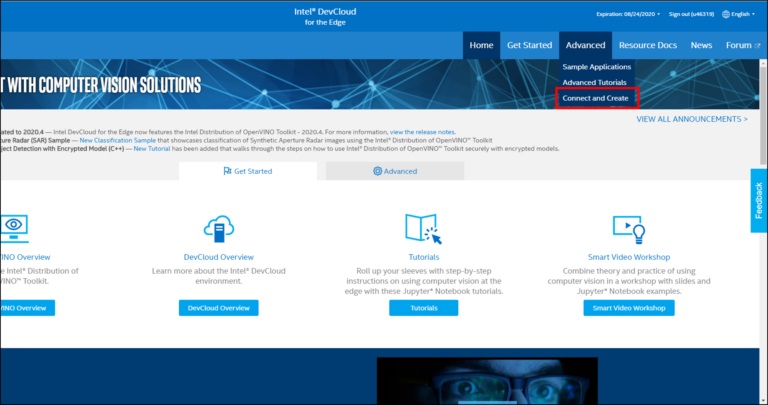The width and height of the screenshot is (768, 405).
Task: Select Connect and Create menu entry
Action: (x=595, y=98)
